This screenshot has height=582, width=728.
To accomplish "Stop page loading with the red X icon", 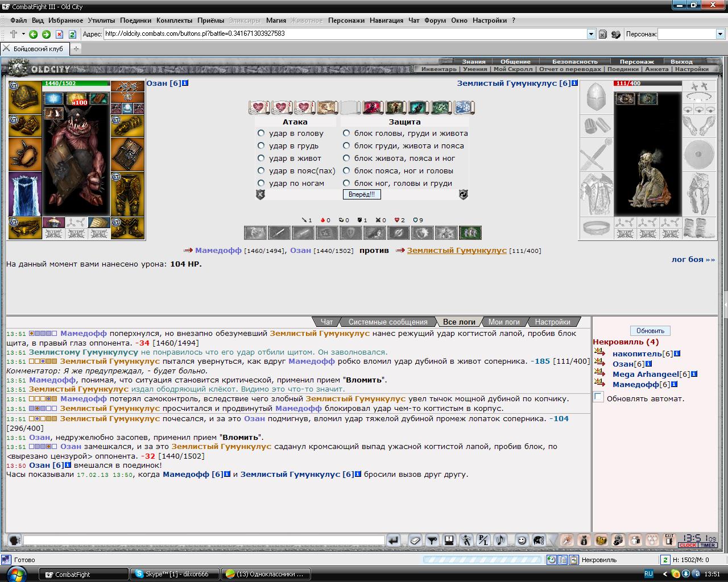I will (x=59, y=34).
